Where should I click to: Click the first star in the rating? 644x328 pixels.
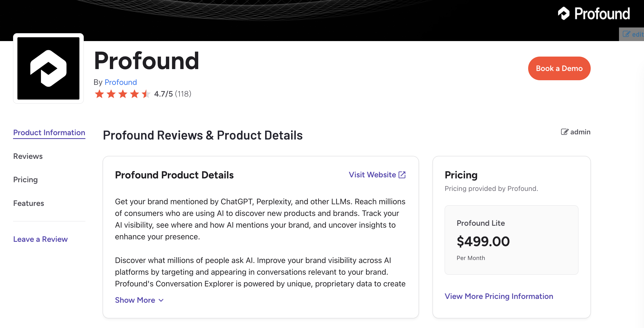[99, 94]
